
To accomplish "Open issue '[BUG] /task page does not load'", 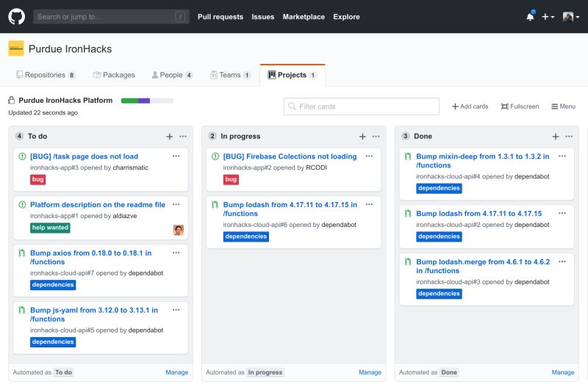I will (84, 156).
